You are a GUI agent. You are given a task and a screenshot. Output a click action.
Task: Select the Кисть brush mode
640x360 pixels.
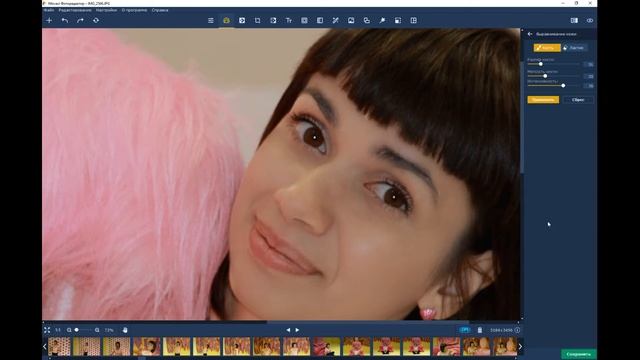(x=547, y=48)
